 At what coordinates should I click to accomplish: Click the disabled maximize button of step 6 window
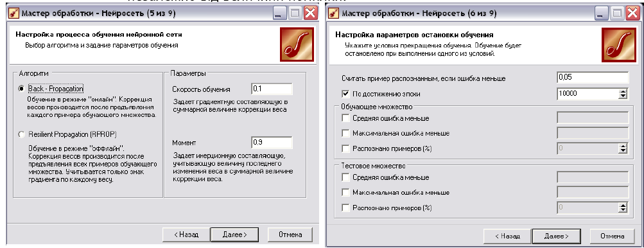point(617,13)
